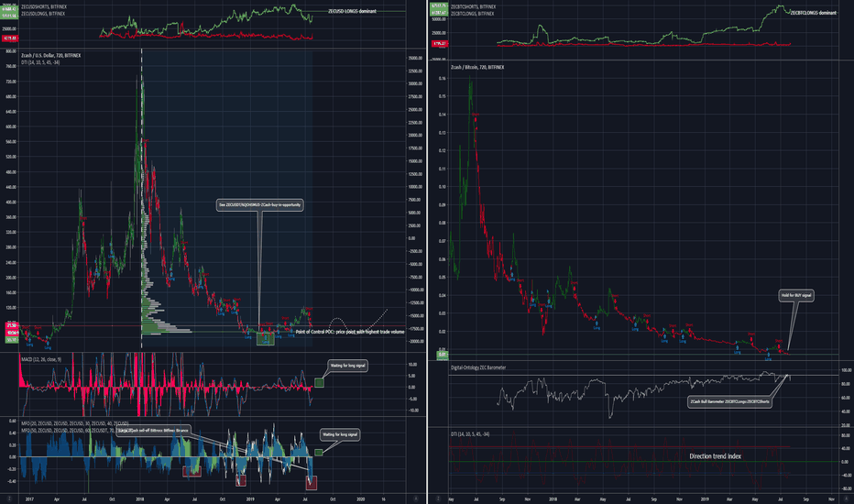Toggle auto-scale A icon on left chart
The height and width of the screenshot is (504, 854).
pyautogui.click(x=416, y=499)
